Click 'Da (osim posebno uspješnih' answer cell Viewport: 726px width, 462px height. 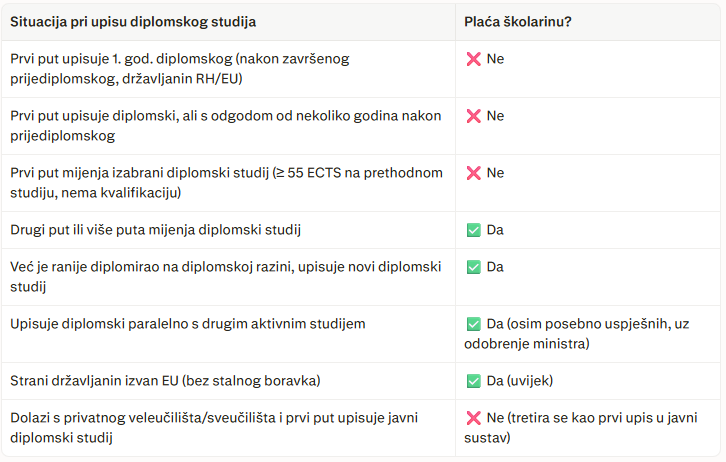coord(577,334)
